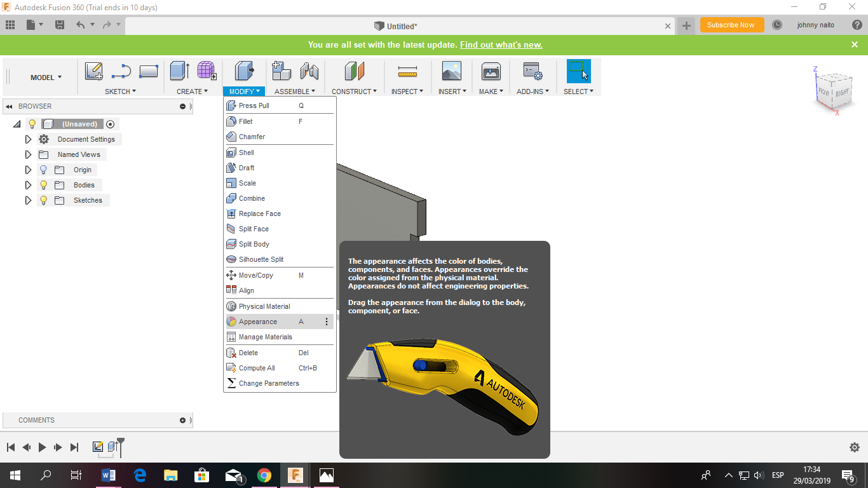Choose Appearance from Modify menu
This screenshot has width=868, height=488.
[280, 322]
